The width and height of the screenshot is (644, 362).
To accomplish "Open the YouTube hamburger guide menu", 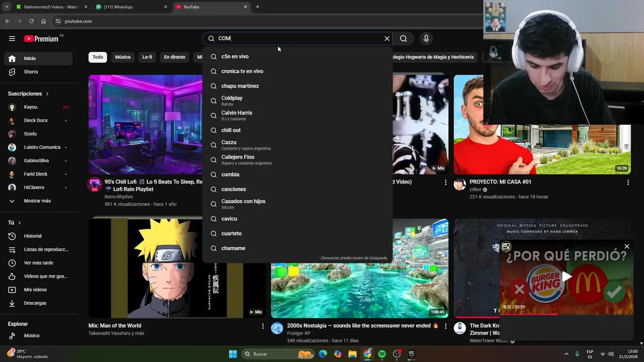I will tap(12, 39).
